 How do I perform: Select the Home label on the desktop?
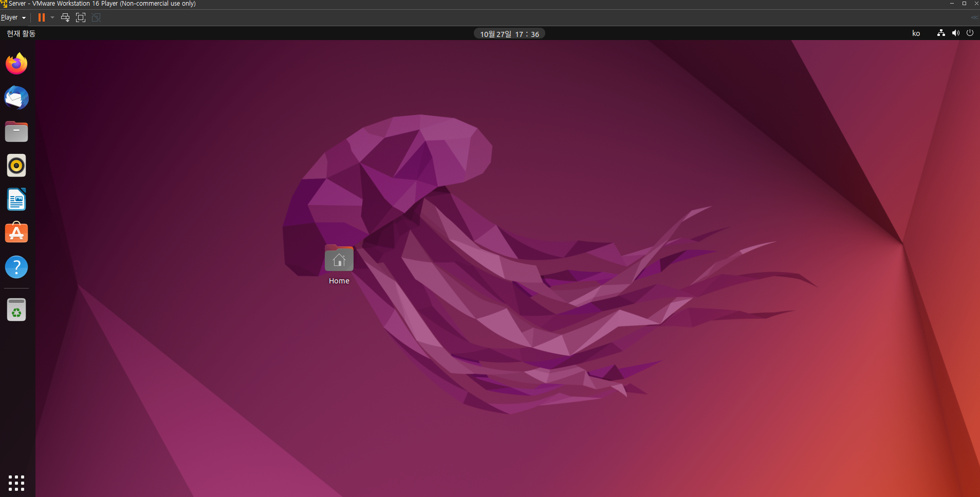pos(339,281)
